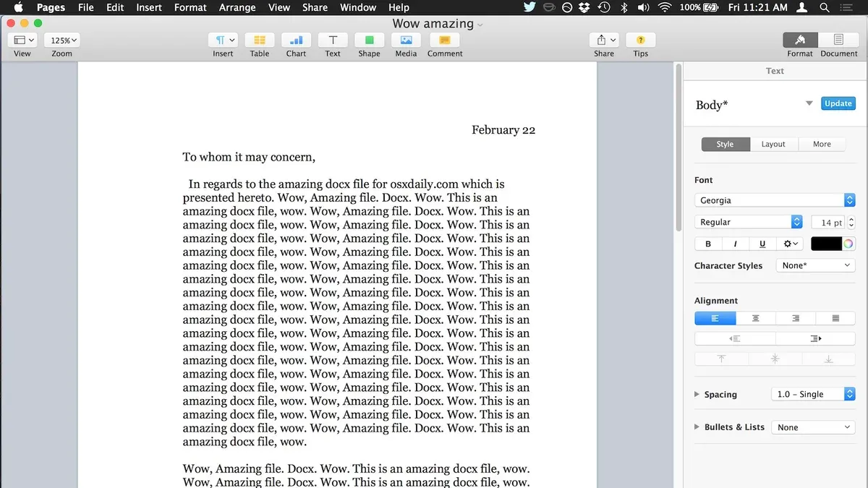Click the To whom it may concern line
The height and width of the screenshot is (488, 868).
pyautogui.click(x=249, y=157)
